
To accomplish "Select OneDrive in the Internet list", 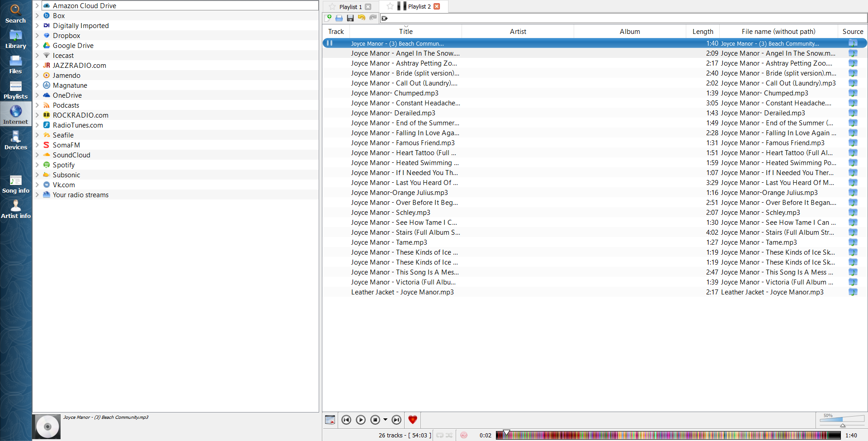I will (x=67, y=95).
